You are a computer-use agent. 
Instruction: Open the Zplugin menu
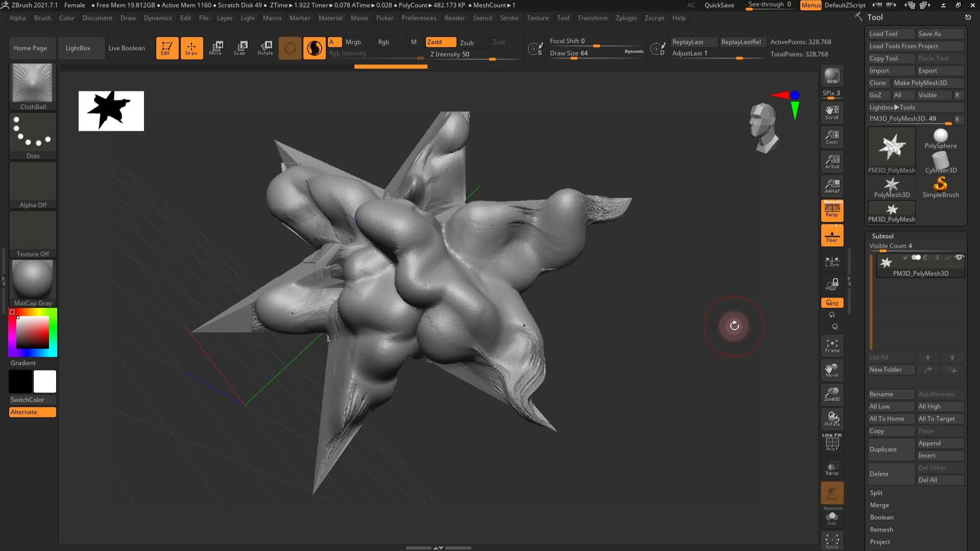point(626,18)
